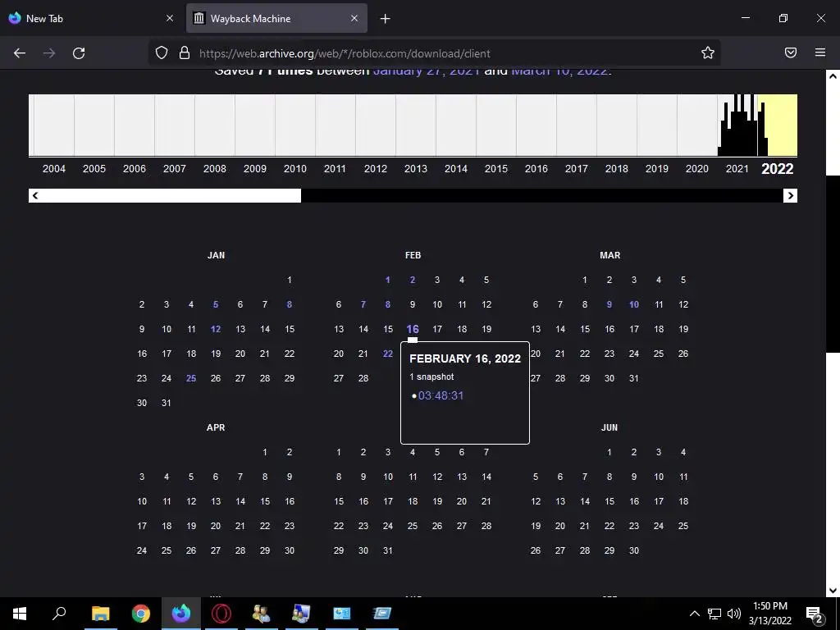Open site security lock icon
Viewport: 840px width, 630px height.
click(185, 52)
